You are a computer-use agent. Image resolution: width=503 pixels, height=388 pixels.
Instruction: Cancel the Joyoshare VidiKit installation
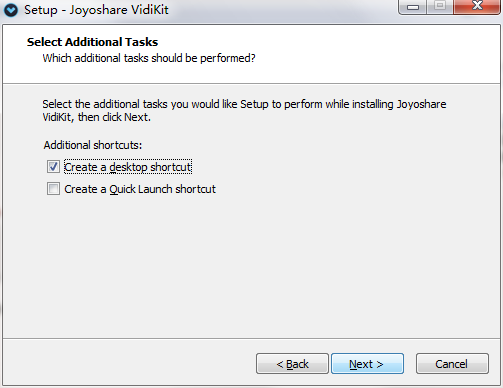pyautogui.click(x=452, y=364)
